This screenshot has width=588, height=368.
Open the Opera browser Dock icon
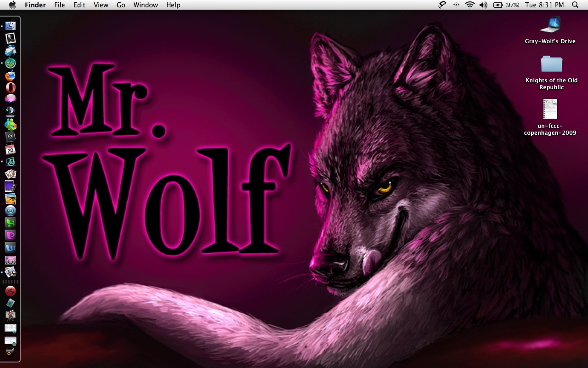[11, 87]
